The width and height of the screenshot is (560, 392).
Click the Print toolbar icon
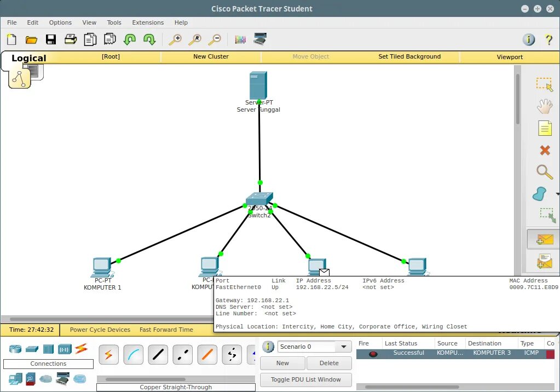pos(71,39)
